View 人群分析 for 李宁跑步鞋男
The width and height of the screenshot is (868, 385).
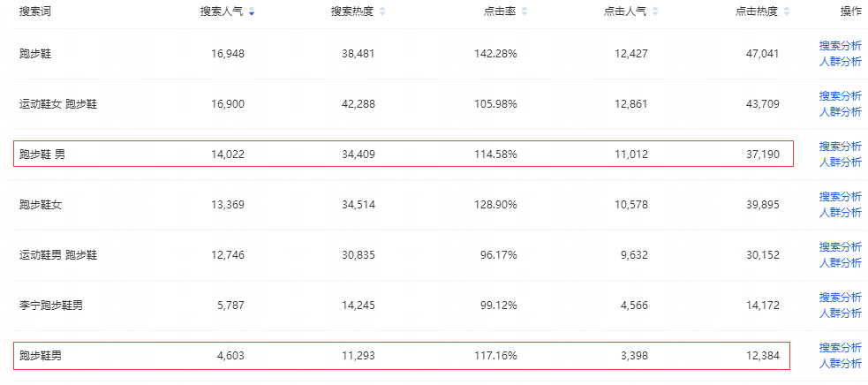coord(840,313)
